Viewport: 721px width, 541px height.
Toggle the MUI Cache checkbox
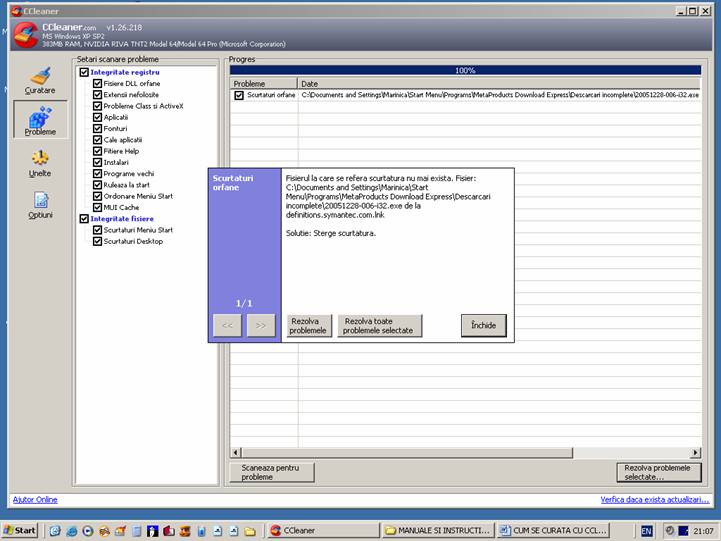click(98, 207)
